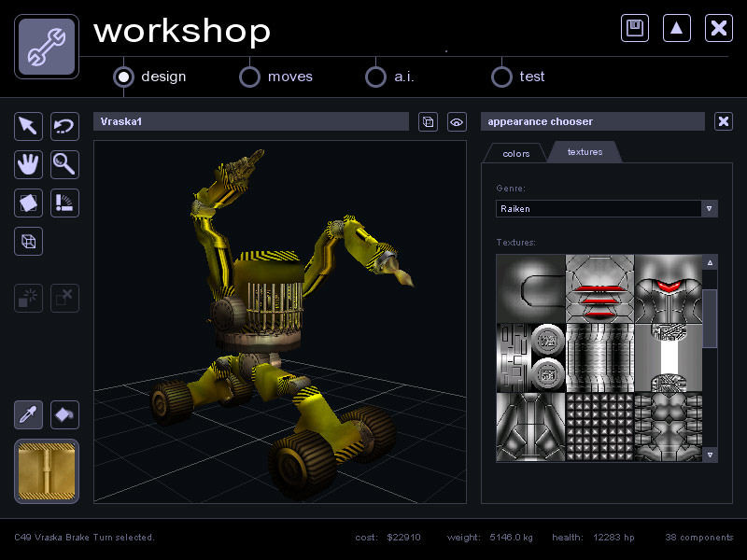This screenshot has width=747, height=560.
Task: Select the a.i. radio button
Action: [375, 77]
